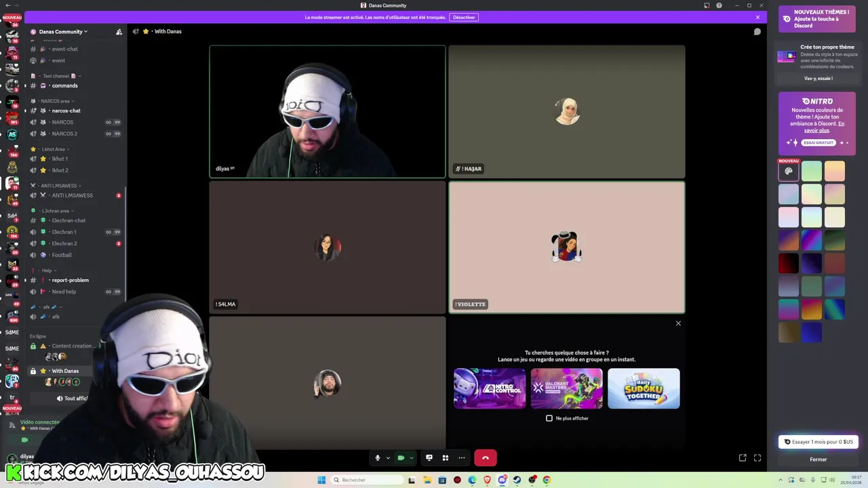
Task: Join the Need help voice channel
Action: [x=64, y=291]
